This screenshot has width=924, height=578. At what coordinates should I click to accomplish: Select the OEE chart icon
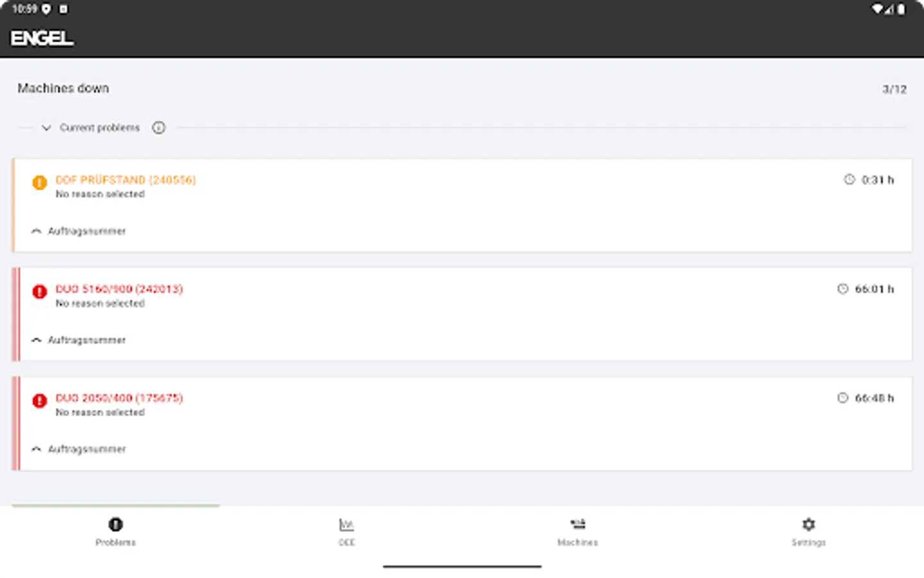[x=346, y=525]
